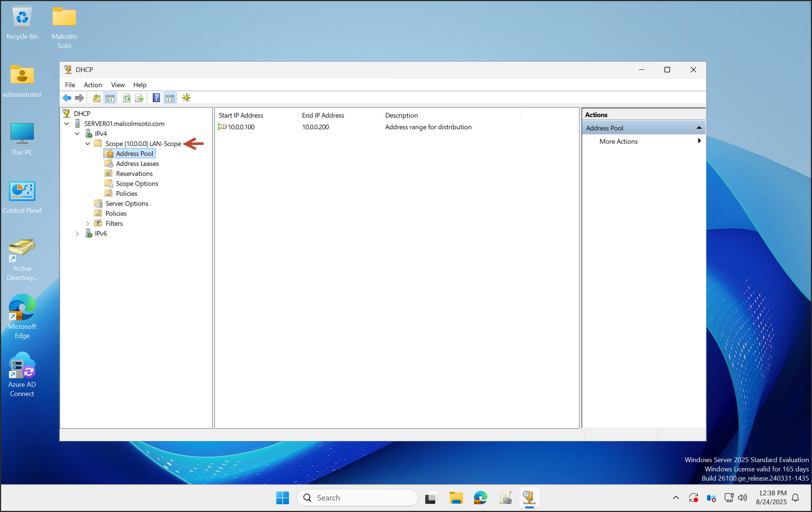The height and width of the screenshot is (512, 812).
Task: Open the DHCP manager icon on the taskbar
Action: coord(529,498)
